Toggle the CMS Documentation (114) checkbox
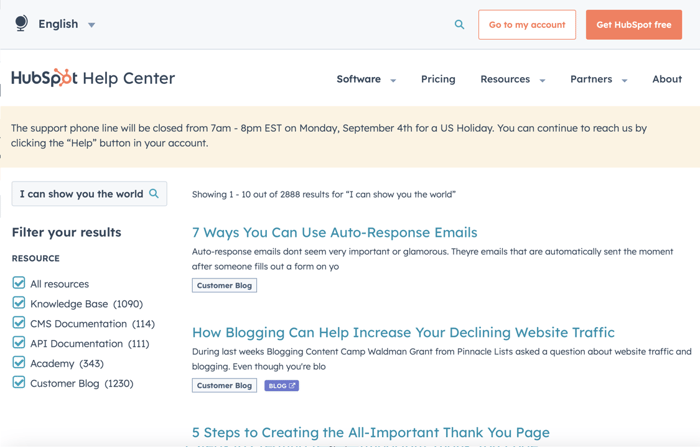 tap(19, 322)
